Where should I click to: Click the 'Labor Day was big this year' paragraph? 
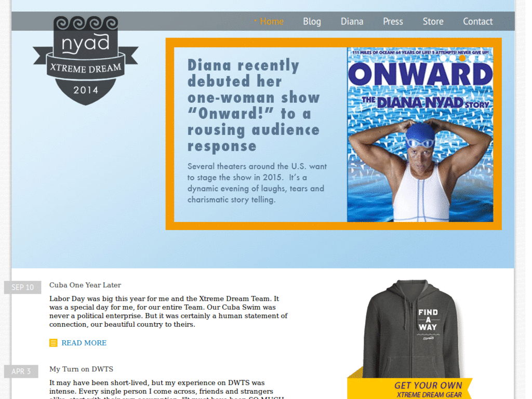tap(168, 312)
